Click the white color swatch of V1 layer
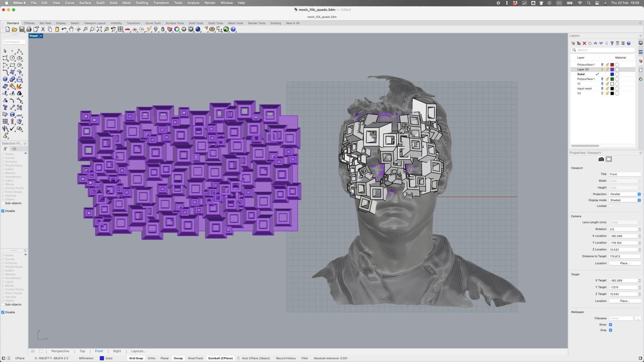 coord(612,84)
